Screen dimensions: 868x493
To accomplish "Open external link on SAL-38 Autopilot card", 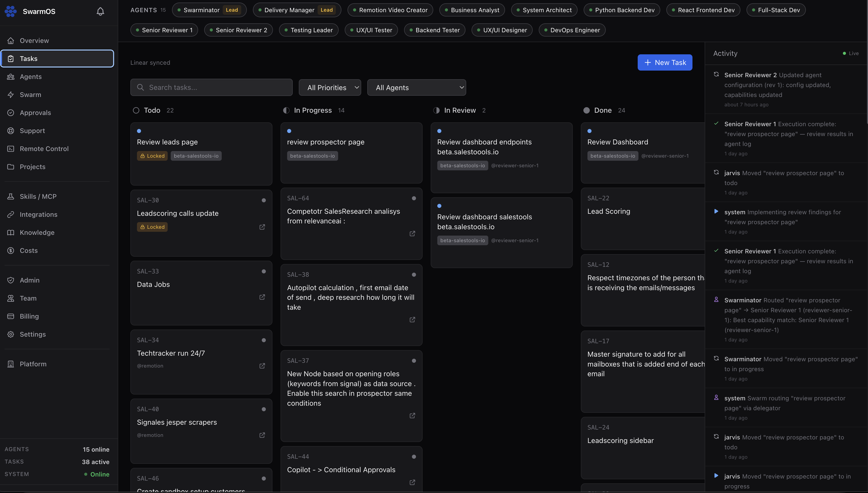I will pyautogui.click(x=412, y=320).
